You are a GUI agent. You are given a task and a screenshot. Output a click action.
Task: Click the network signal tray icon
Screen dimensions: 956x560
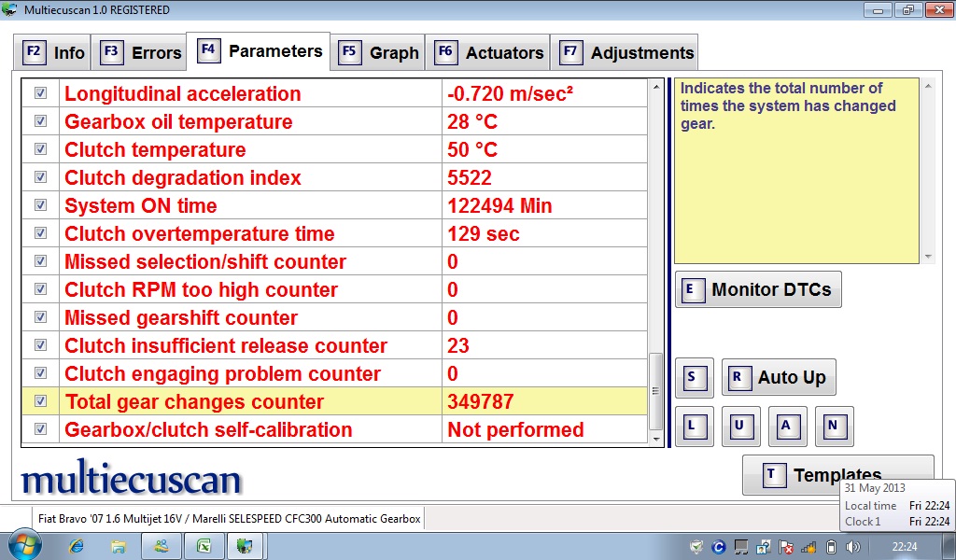pyautogui.click(x=808, y=547)
